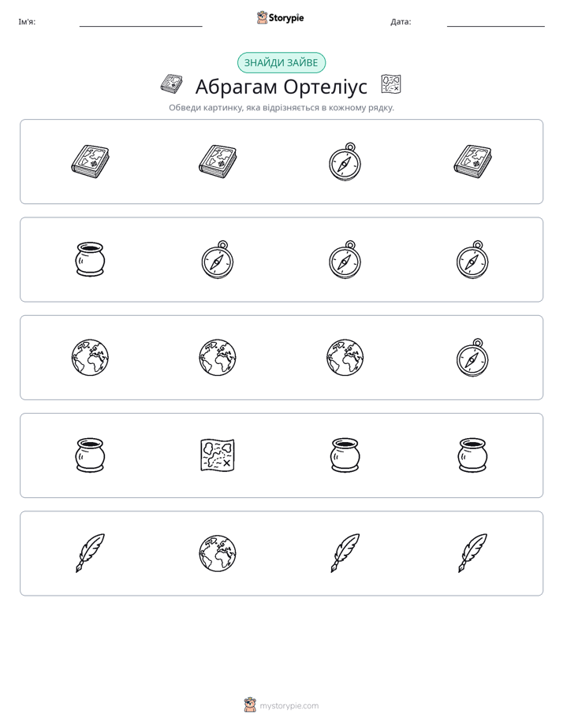The height and width of the screenshot is (728, 563).
Task: Open the mystorypie.com footer link
Action: tap(281, 705)
